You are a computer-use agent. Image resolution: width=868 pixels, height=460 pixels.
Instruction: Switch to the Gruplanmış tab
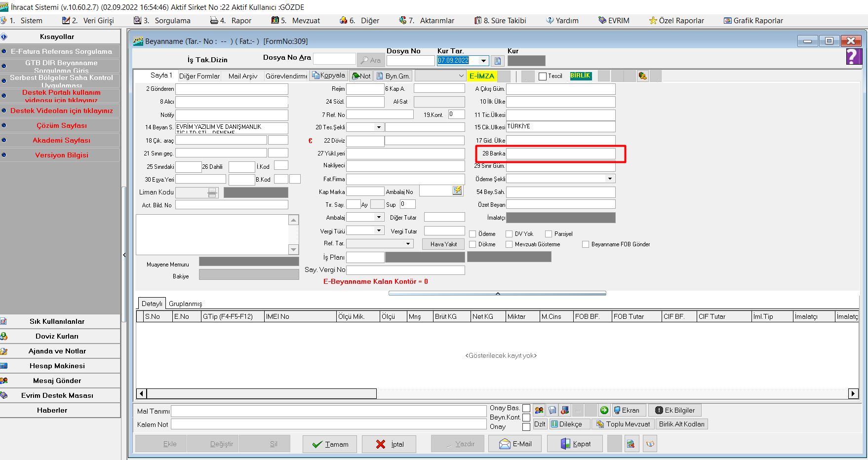pyautogui.click(x=185, y=304)
